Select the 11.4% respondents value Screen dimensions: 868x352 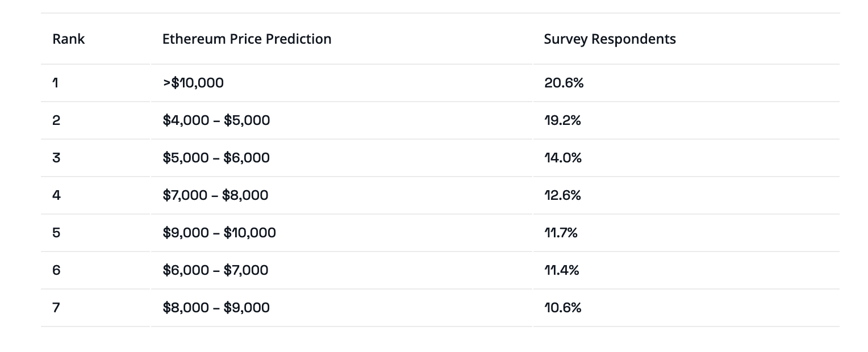tap(561, 270)
